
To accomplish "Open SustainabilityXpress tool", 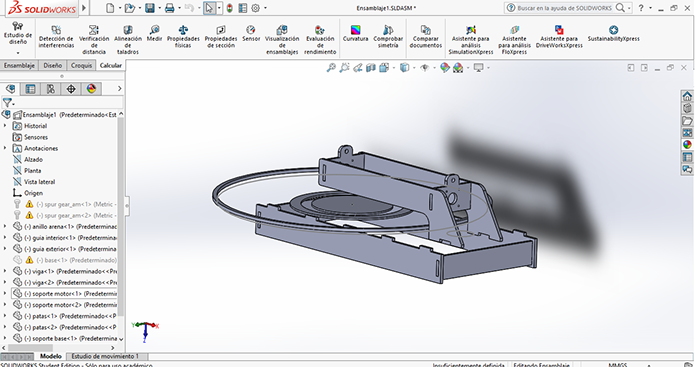I will click(x=613, y=33).
